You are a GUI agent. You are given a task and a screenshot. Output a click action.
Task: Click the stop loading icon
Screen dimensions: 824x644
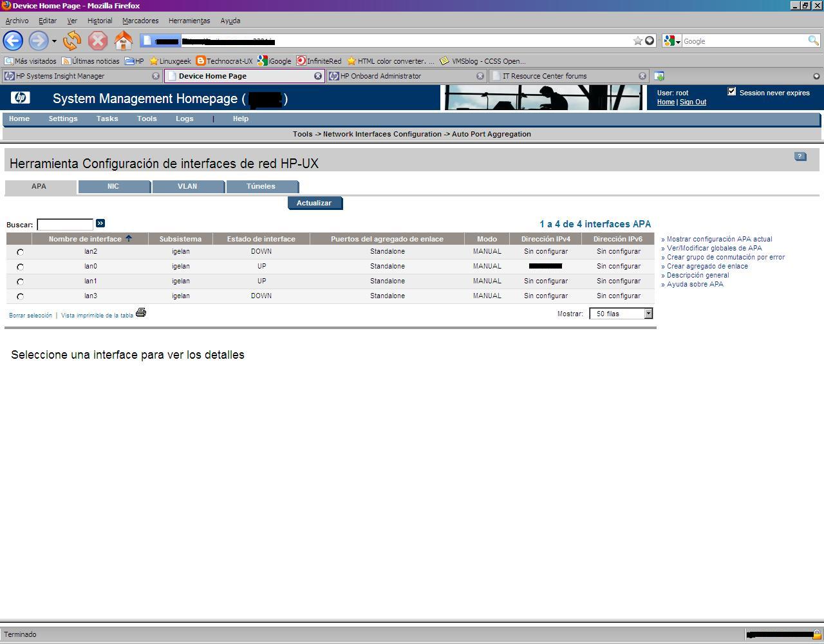(97, 41)
